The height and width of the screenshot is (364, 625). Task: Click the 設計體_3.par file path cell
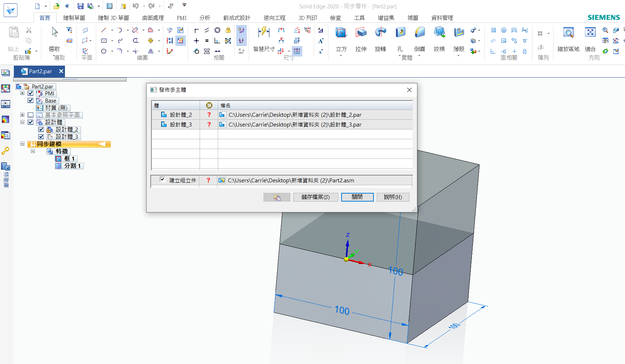pyautogui.click(x=315, y=124)
